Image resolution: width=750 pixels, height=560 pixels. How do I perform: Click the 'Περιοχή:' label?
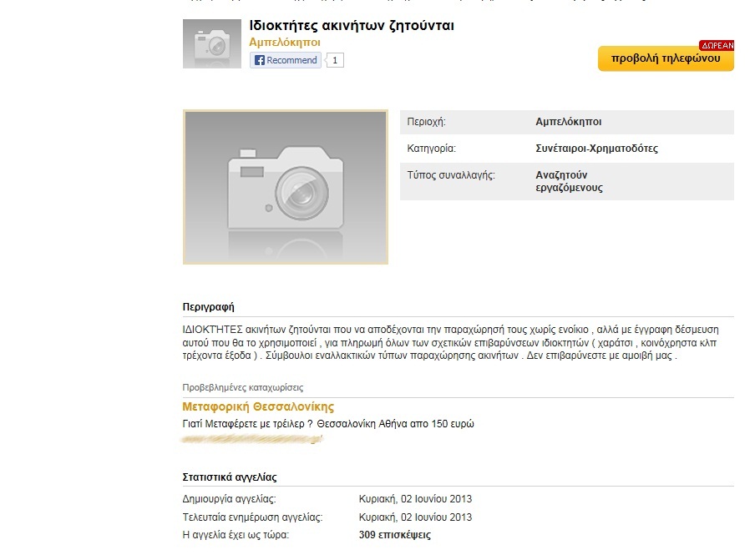coord(426,122)
